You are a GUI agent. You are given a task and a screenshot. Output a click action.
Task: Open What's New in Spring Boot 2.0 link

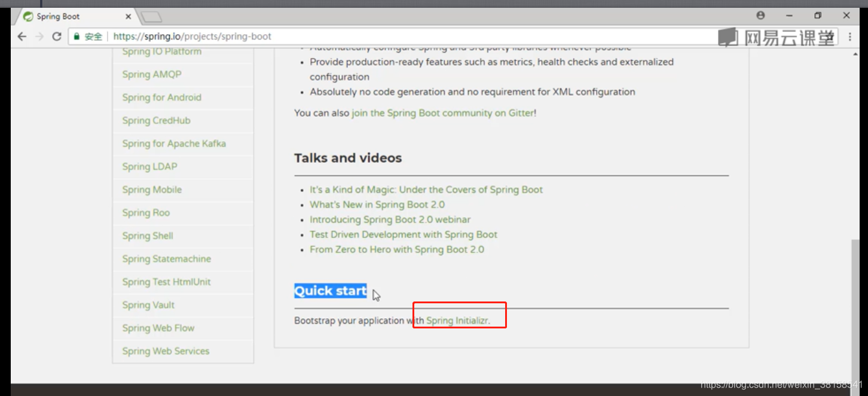click(377, 205)
